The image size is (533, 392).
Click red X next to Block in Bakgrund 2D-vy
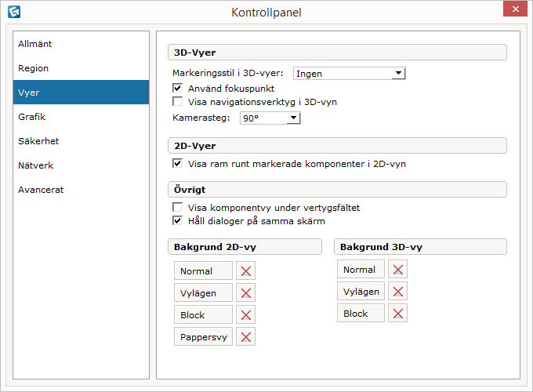246,315
